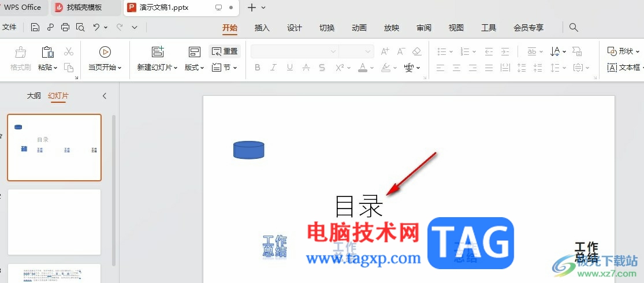Viewport: 644px width, 283px height.
Task: Click Decrease Font Size icon (A-)
Action: [401, 52]
